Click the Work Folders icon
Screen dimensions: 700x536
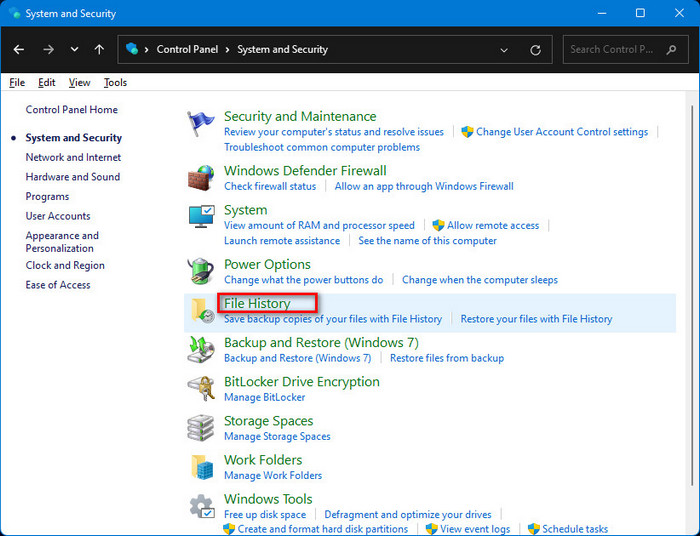click(x=202, y=467)
